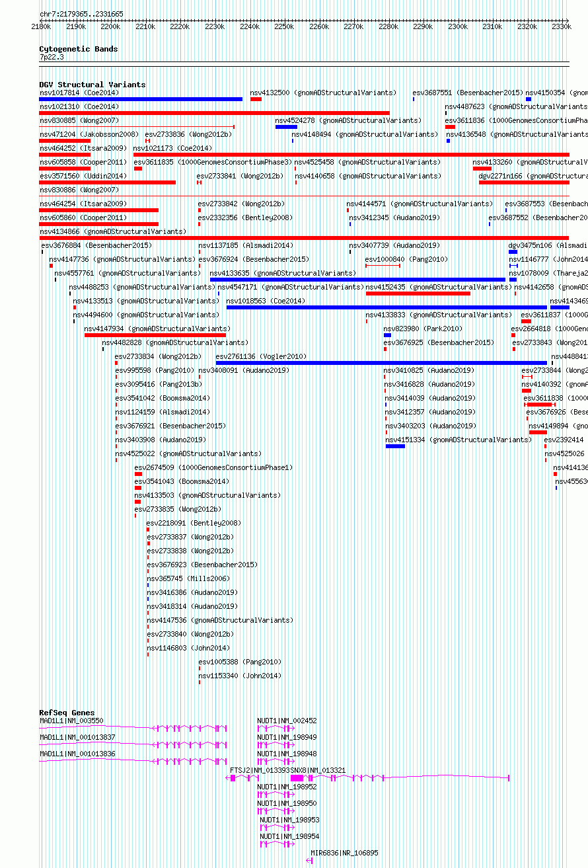Screen dimensions: 588x868
Task: Click the RefSeq Genes track title
Action: pyautogui.click(x=67, y=713)
